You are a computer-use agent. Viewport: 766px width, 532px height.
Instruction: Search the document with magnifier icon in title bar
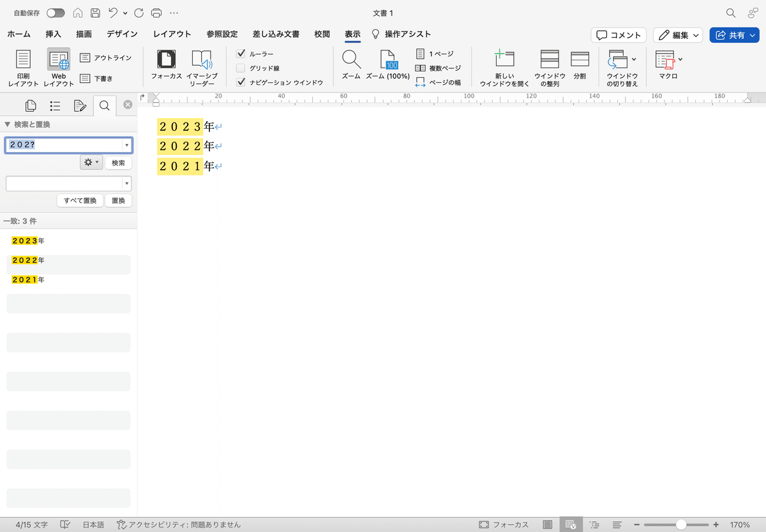pyautogui.click(x=731, y=13)
